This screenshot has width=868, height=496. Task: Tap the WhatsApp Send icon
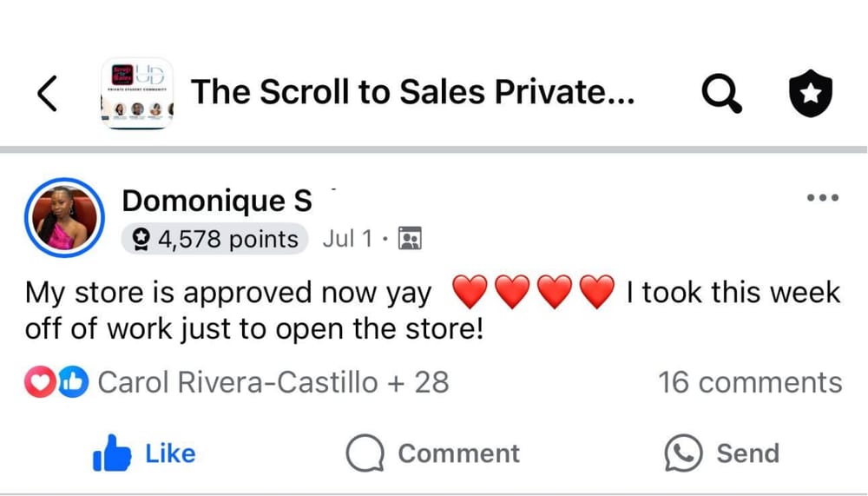(683, 453)
